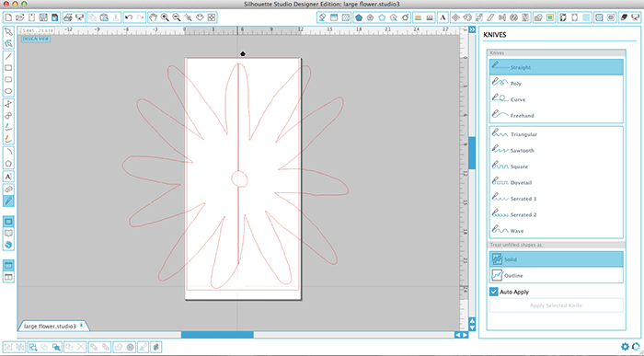Close the large flower.studio3 tab
The width and height of the screenshot is (644, 356).
[x=81, y=326]
